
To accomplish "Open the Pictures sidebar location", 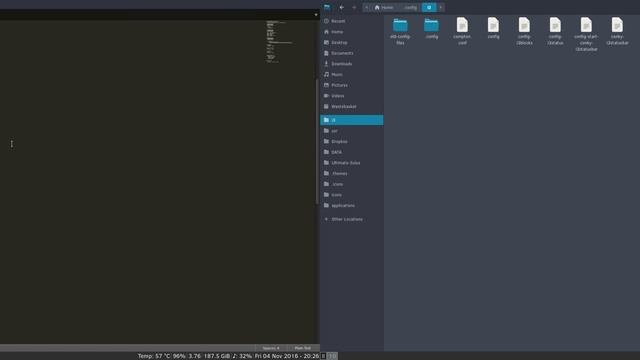I will (351, 85).
